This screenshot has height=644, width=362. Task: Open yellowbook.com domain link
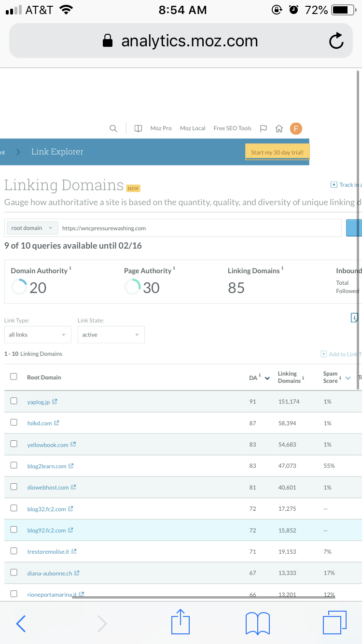pyautogui.click(x=48, y=445)
